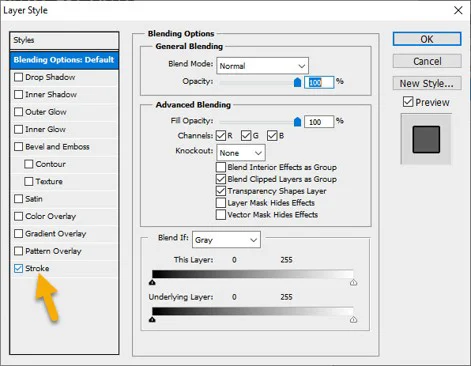Image resolution: width=471 pixels, height=366 pixels.
Task: Click the This Layer gradient bar
Action: tap(253, 274)
